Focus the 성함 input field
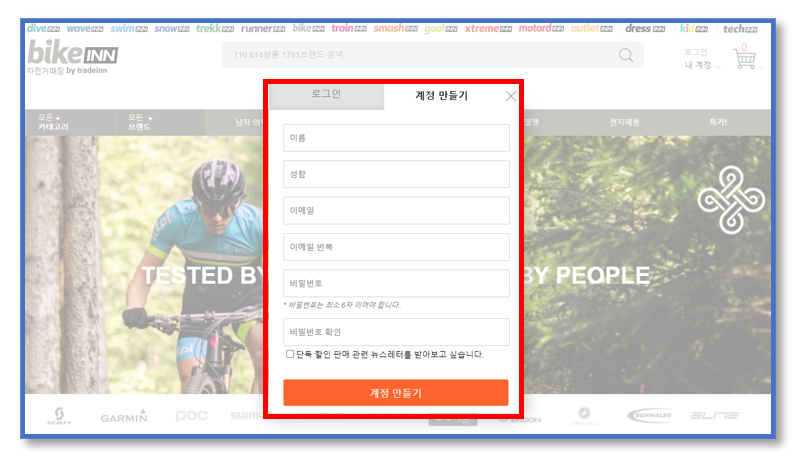The width and height of the screenshot is (809, 463). 396,174
